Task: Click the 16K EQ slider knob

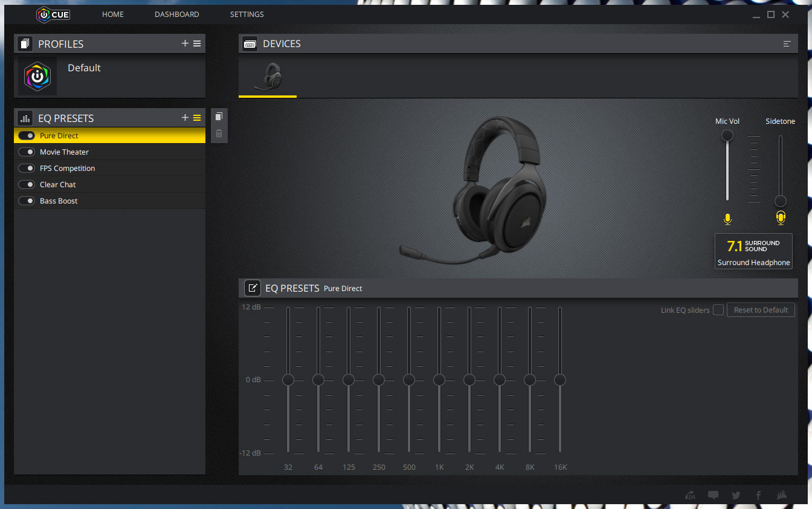Action: click(x=560, y=380)
